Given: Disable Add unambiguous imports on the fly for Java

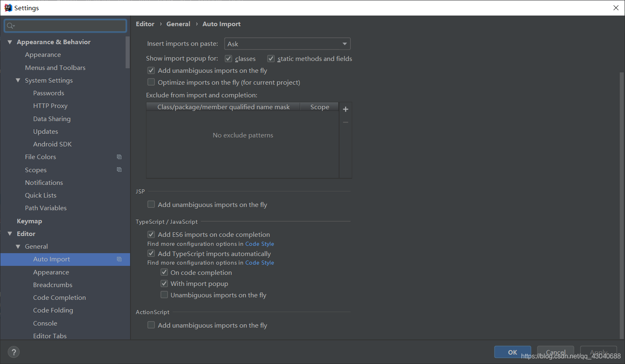Looking at the screenshot, I should pyautogui.click(x=151, y=70).
